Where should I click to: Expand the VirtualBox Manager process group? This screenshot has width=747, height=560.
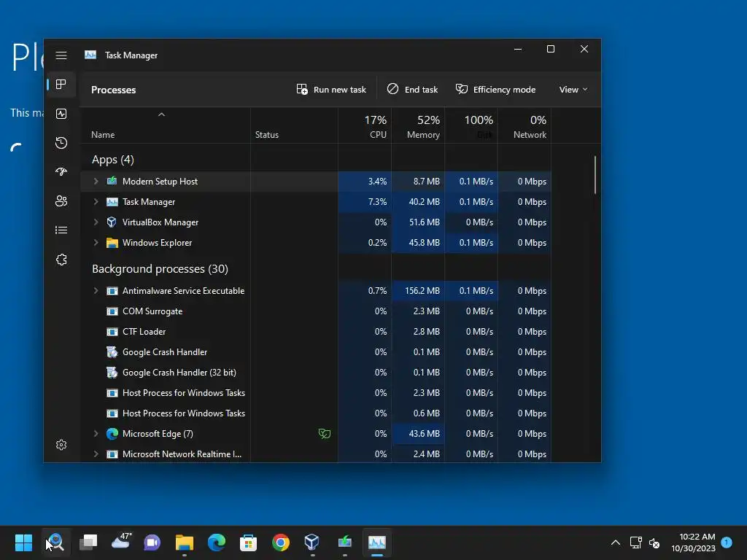(96, 222)
